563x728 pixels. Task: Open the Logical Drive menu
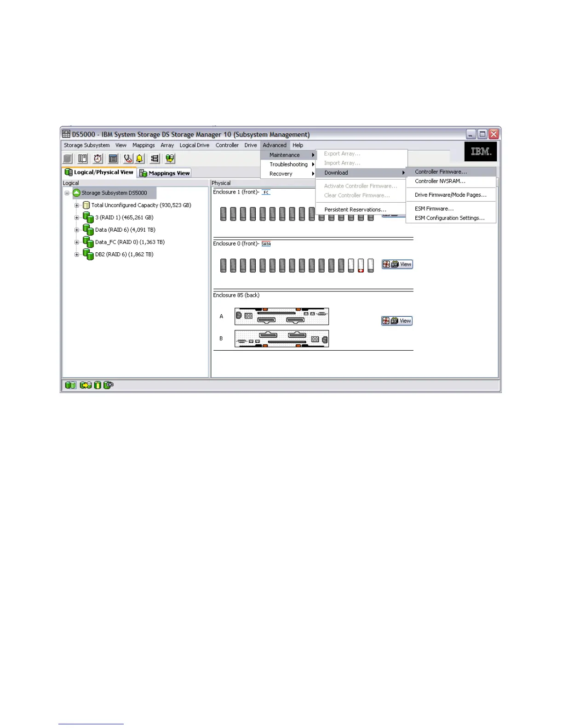(x=195, y=145)
